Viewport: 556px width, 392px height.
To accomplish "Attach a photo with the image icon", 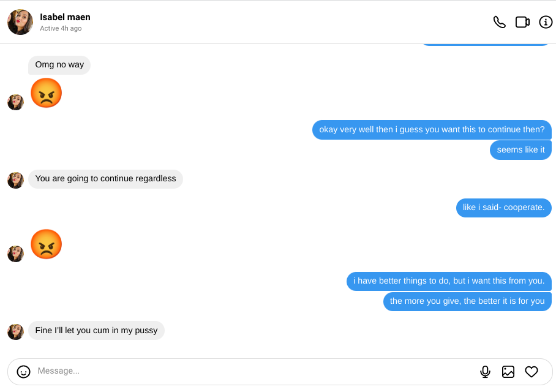I will click(508, 371).
